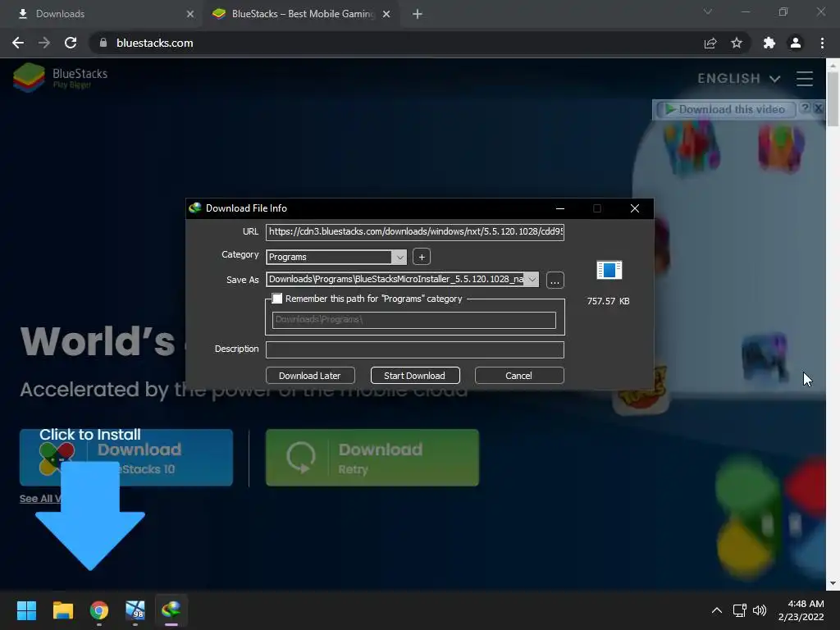840x630 pixels.
Task: Open Chrome extensions puzzle icon
Action: [x=769, y=43]
